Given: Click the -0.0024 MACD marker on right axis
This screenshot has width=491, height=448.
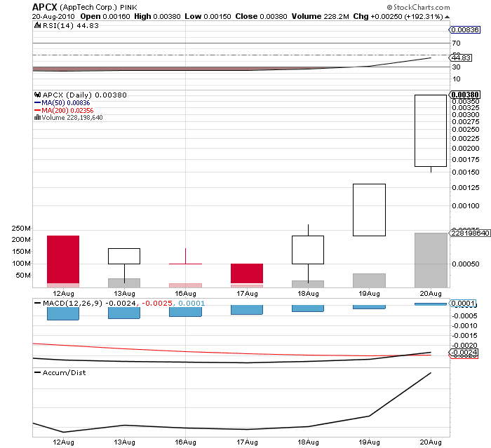Looking at the screenshot, I should (x=464, y=353).
